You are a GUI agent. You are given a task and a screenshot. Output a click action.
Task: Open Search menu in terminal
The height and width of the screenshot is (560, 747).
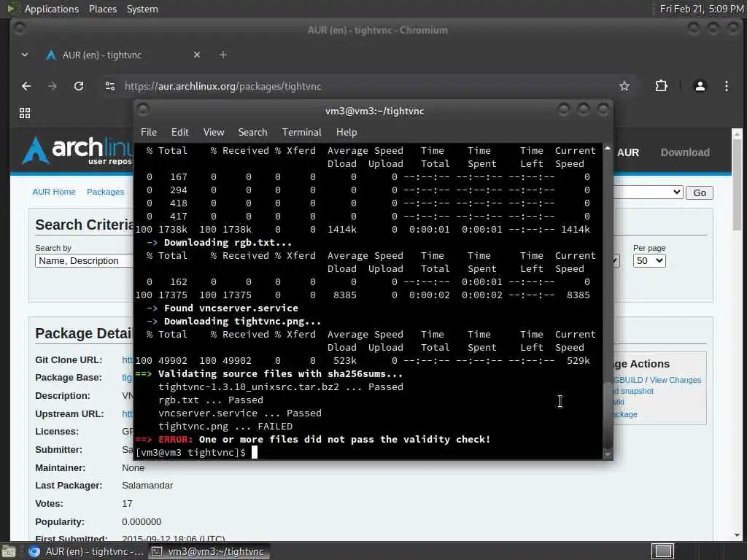click(252, 133)
